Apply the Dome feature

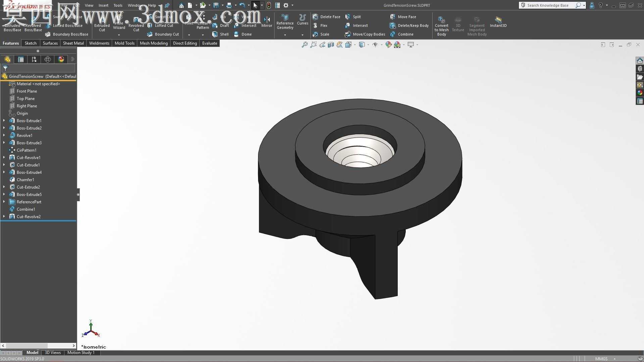point(243,34)
